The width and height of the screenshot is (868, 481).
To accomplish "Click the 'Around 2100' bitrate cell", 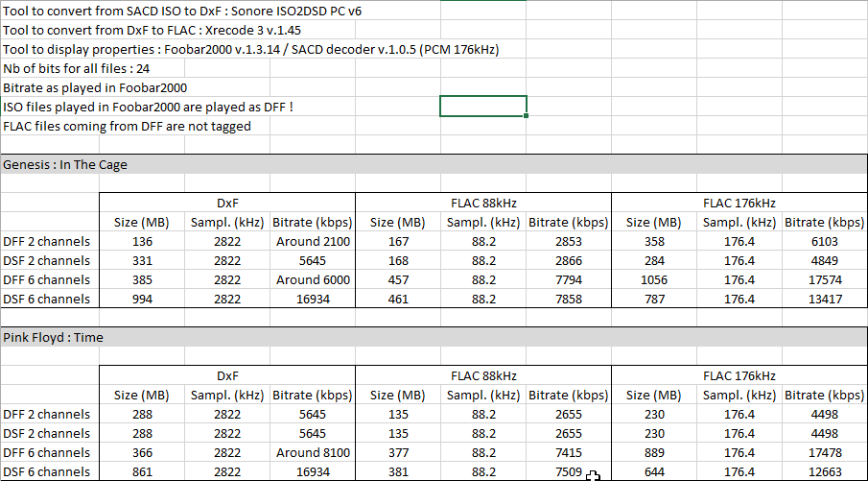I will pyautogui.click(x=313, y=242).
